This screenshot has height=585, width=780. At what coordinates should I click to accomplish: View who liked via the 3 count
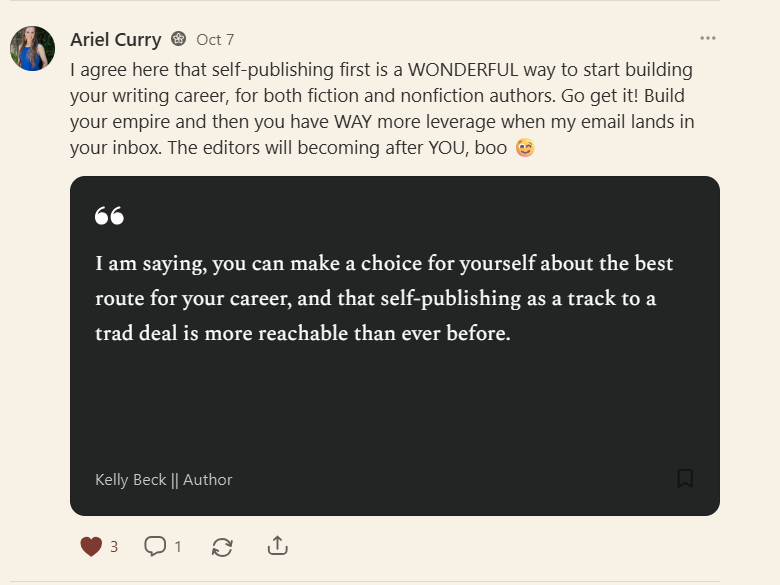tap(114, 547)
